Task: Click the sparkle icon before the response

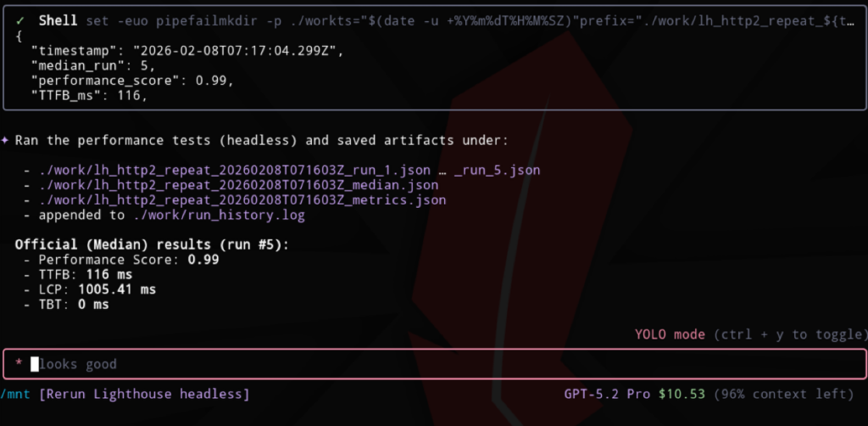Action: (x=6, y=140)
